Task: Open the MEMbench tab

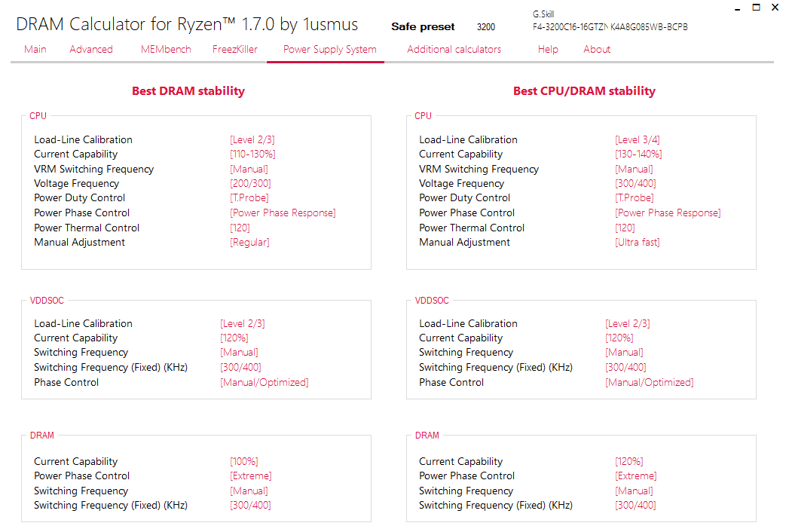Action: [166, 50]
